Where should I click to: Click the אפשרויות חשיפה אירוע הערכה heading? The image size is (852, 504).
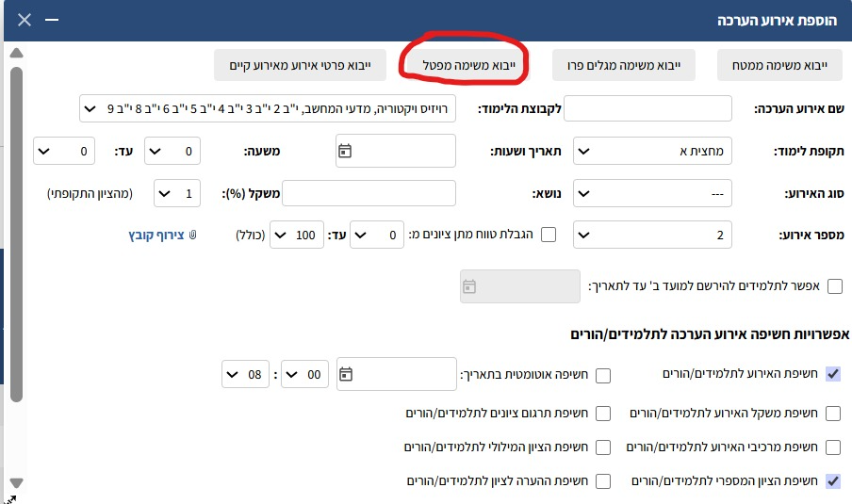(710, 334)
